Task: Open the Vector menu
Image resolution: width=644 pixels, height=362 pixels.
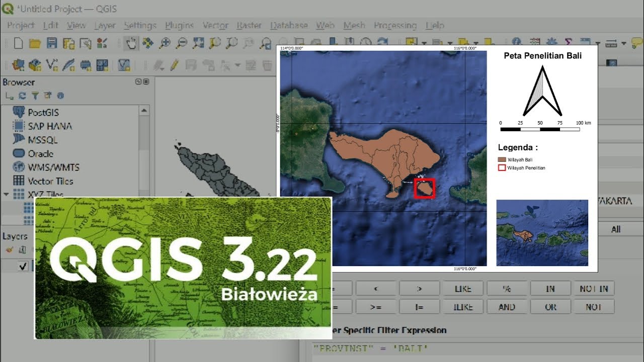Action: point(215,25)
